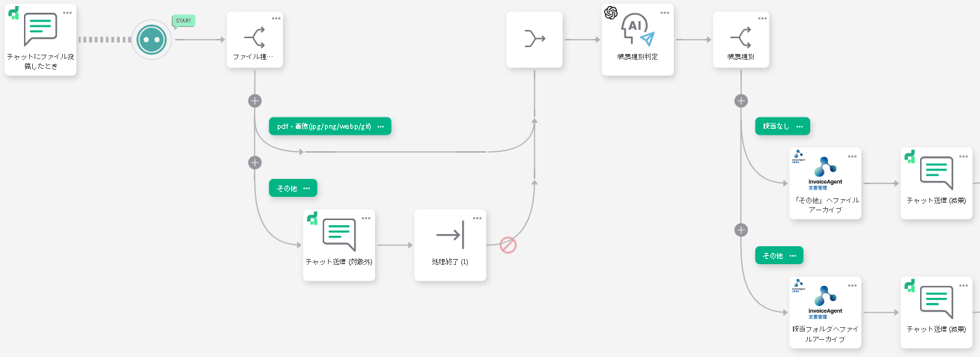Click the plus button directly below 帳票種別 node
This screenshot has width=980, height=357.
click(x=741, y=100)
